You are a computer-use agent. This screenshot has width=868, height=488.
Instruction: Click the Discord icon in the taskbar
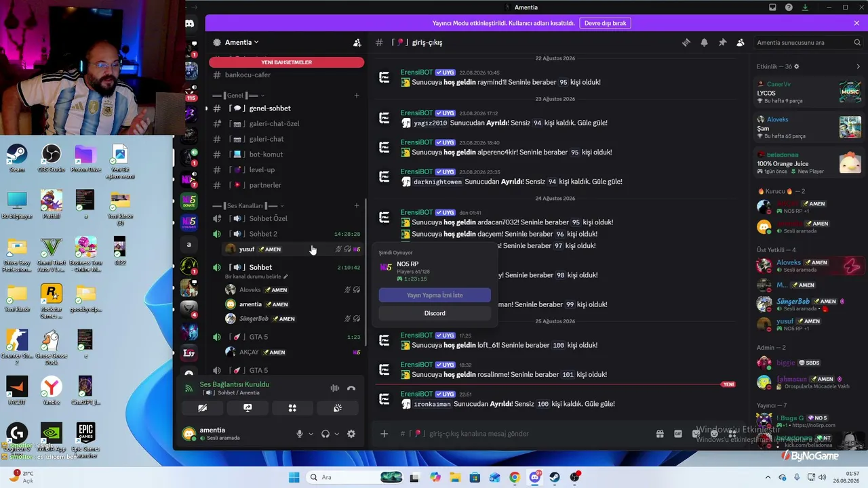tap(535, 477)
